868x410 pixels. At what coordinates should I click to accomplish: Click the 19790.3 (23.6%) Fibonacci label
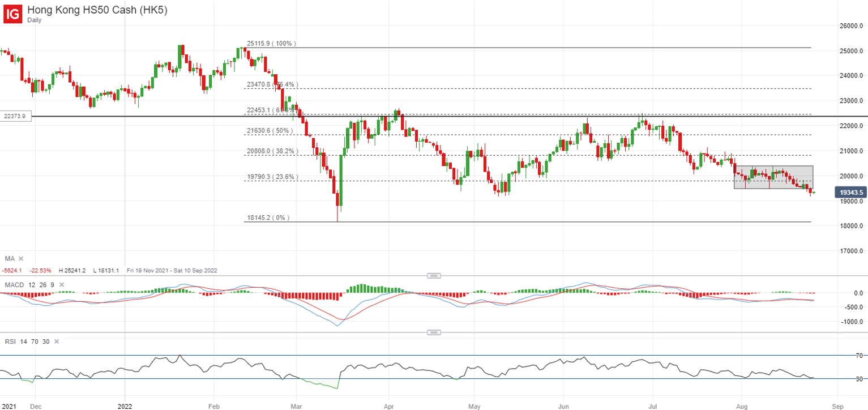tap(272, 177)
